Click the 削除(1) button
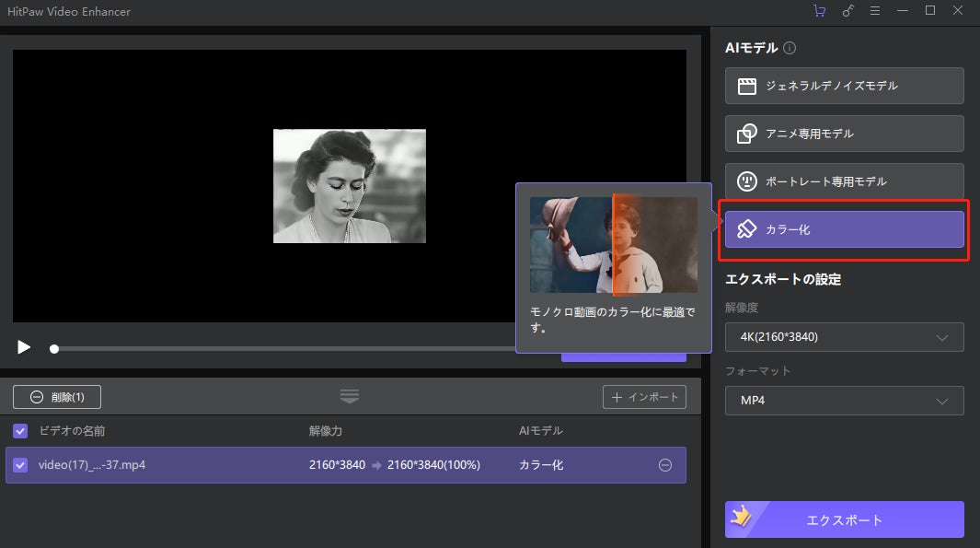The height and width of the screenshot is (548, 980). [57, 397]
